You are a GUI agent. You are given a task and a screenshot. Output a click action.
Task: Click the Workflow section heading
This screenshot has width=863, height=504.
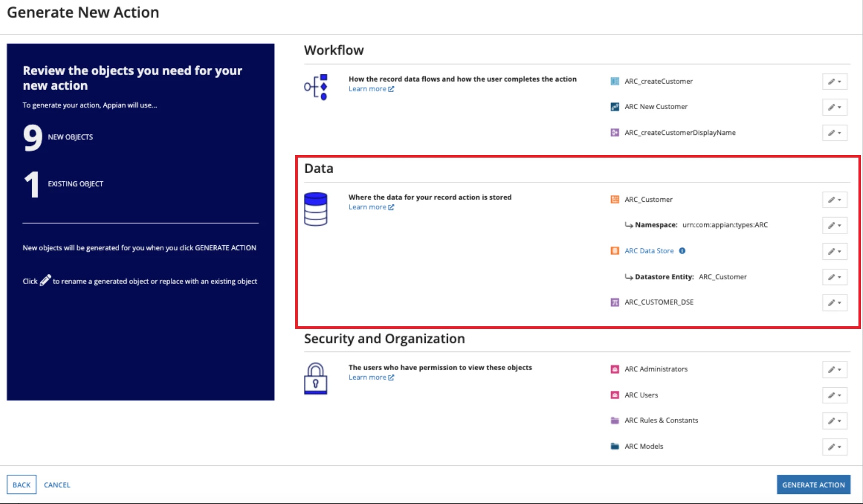pyautogui.click(x=334, y=50)
